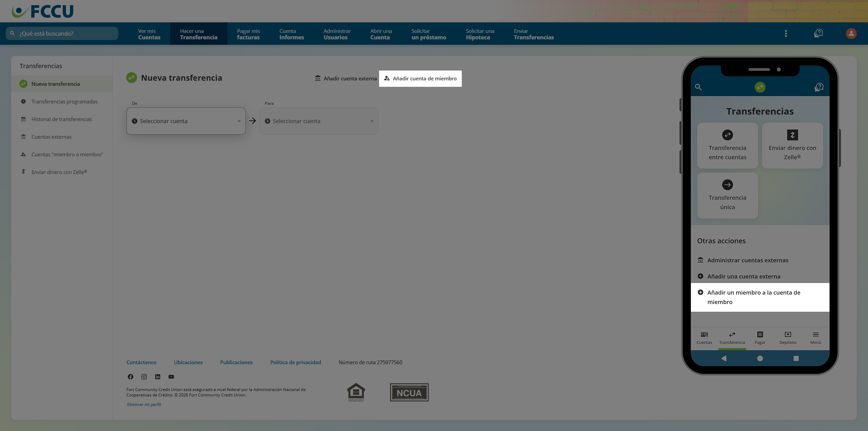Open the Cuenta Informes menu

click(x=292, y=34)
